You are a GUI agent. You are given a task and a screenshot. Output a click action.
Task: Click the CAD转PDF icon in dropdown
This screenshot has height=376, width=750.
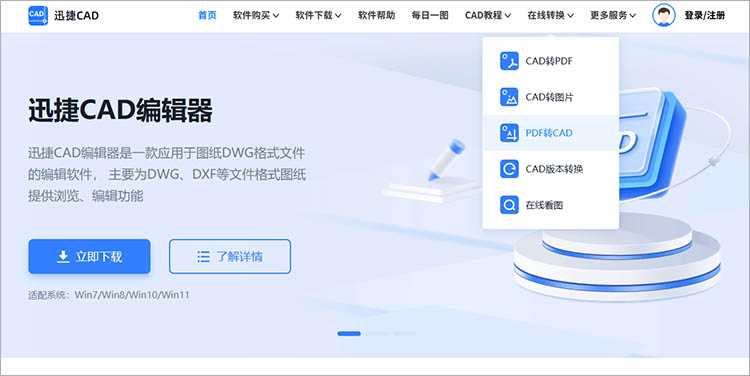(x=509, y=61)
